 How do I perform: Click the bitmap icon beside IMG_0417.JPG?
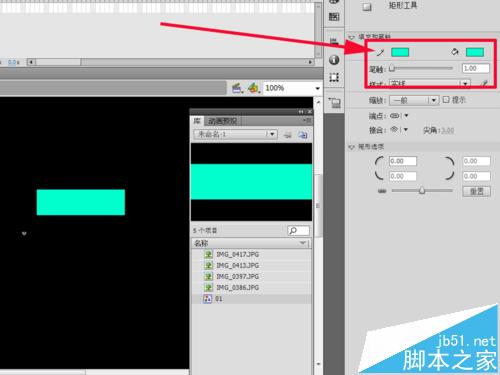pyautogui.click(x=208, y=254)
